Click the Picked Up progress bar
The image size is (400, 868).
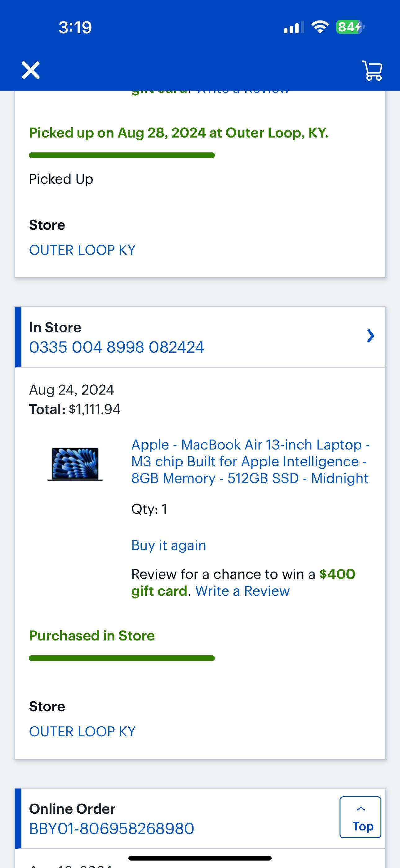(122, 155)
